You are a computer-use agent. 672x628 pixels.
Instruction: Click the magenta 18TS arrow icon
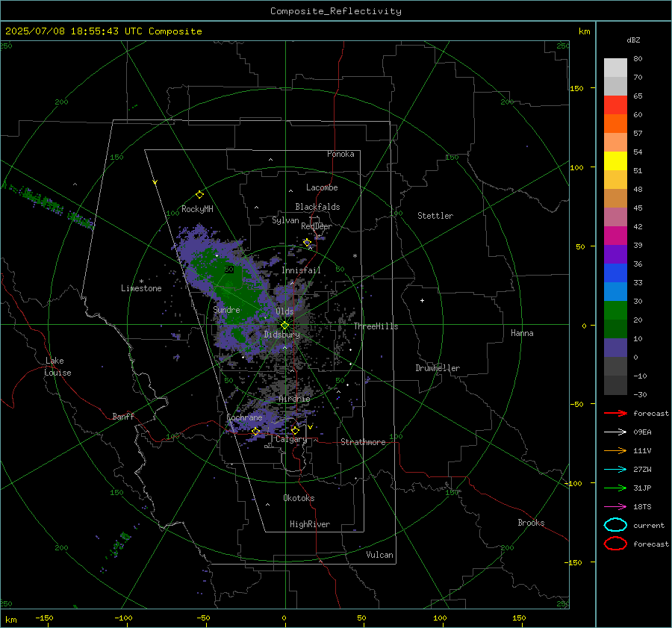click(x=615, y=507)
